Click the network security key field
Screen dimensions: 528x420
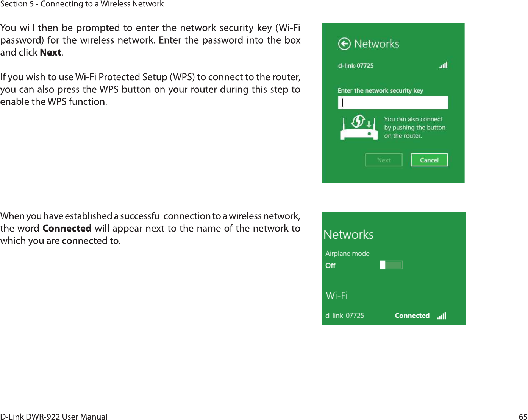pyautogui.click(x=393, y=103)
